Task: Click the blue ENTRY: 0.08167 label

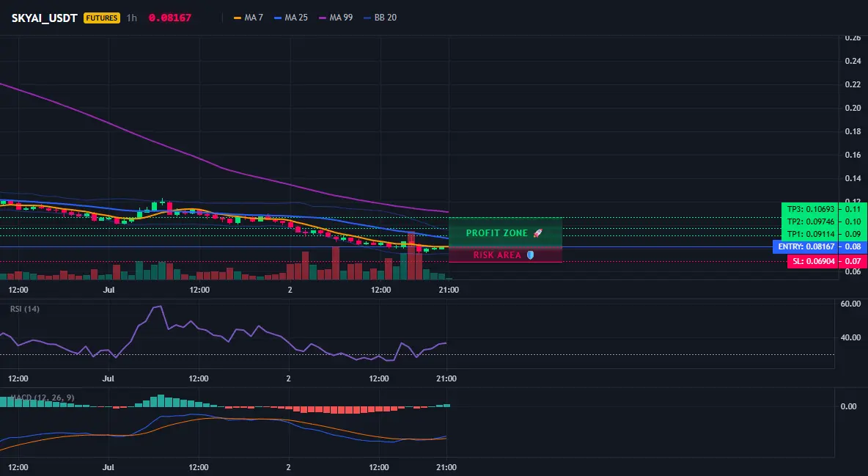Action: coord(806,246)
